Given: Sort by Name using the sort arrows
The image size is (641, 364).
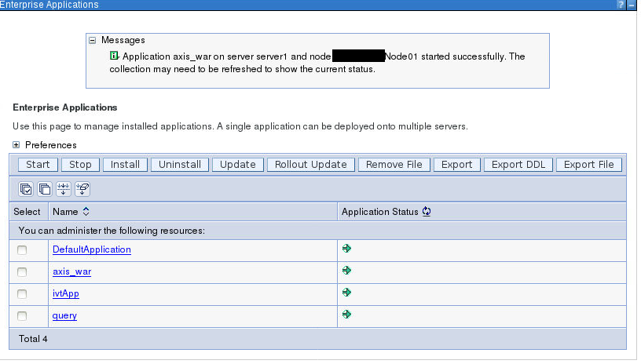Looking at the screenshot, I should coord(86,211).
